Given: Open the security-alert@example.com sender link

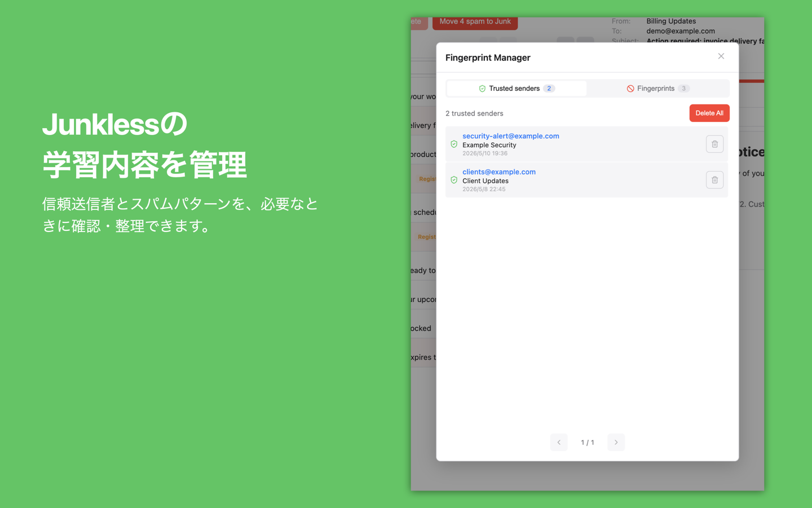Looking at the screenshot, I should 511,136.
